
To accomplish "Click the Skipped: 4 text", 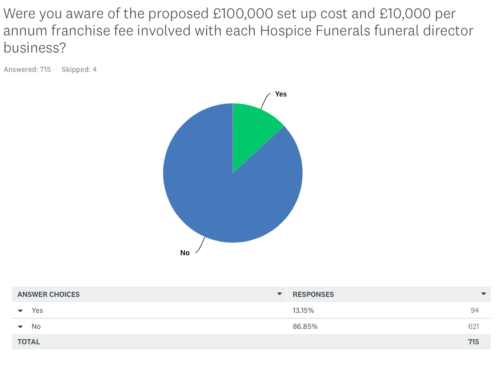I will 79,69.
